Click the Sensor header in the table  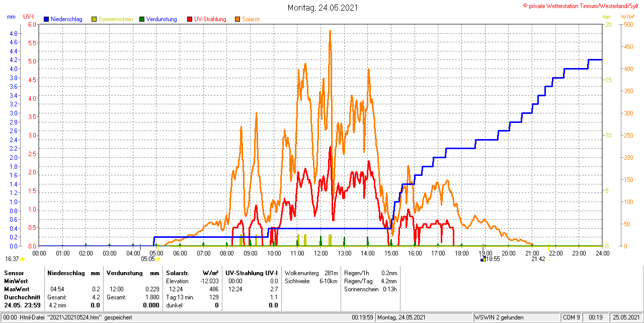(14, 273)
